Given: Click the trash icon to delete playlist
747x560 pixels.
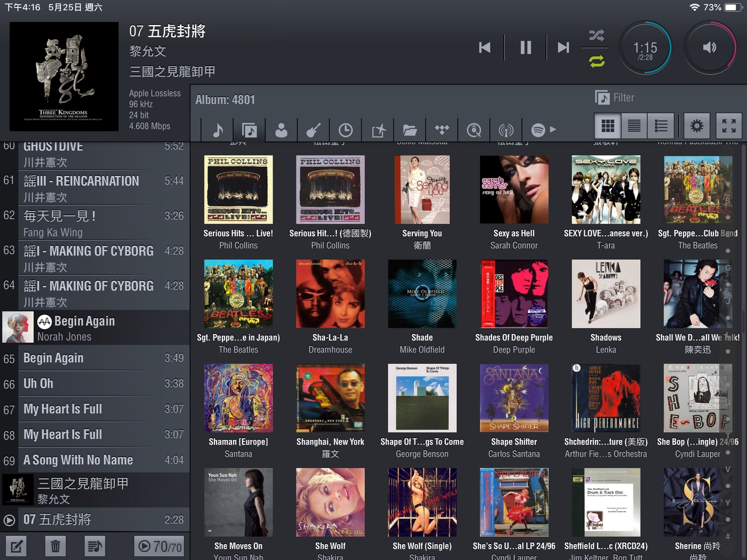Looking at the screenshot, I should tap(55, 546).
